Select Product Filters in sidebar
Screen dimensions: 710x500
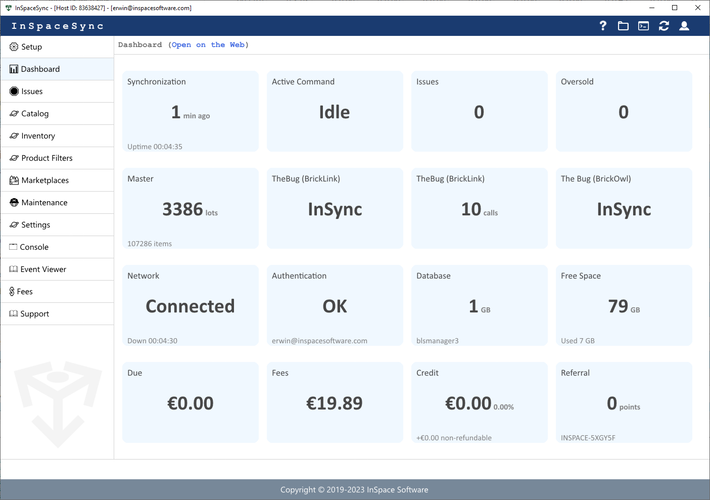click(46, 158)
